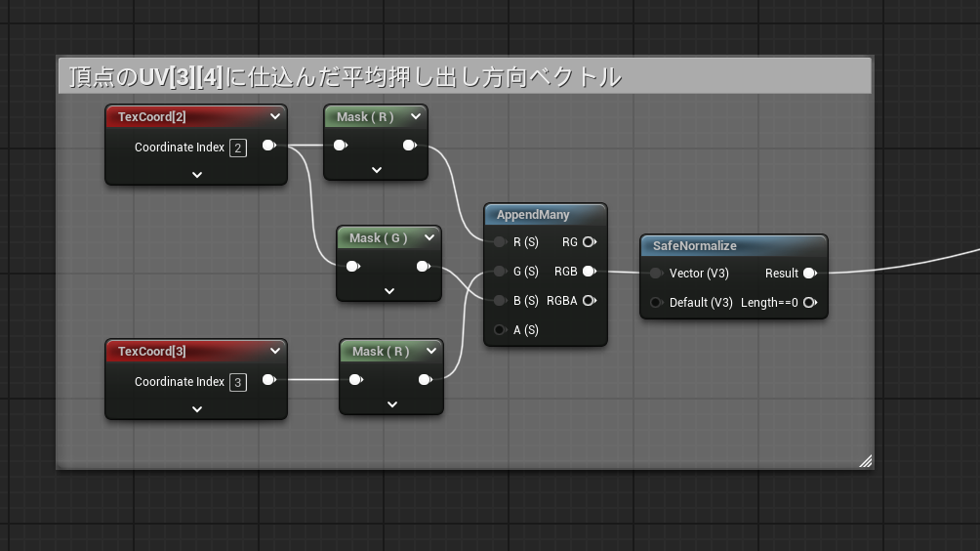Viewport: 980px width, 551px height.
Task: Select the Mask ( G ) node header
Action: [388, 237]
